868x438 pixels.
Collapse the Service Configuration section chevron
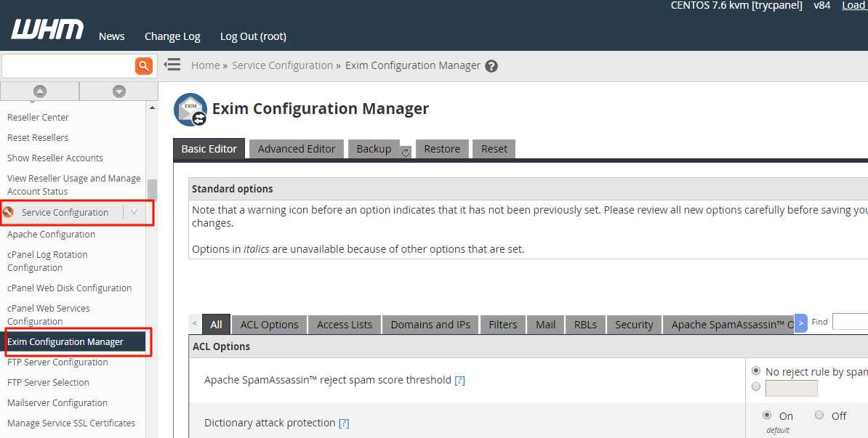coord(134,212)
